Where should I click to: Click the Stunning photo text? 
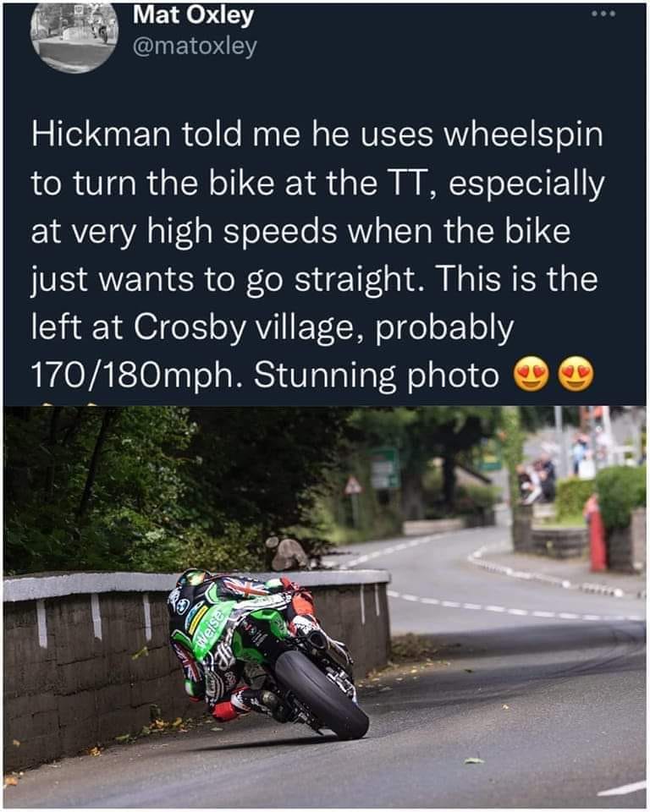[x=377, y=376]
